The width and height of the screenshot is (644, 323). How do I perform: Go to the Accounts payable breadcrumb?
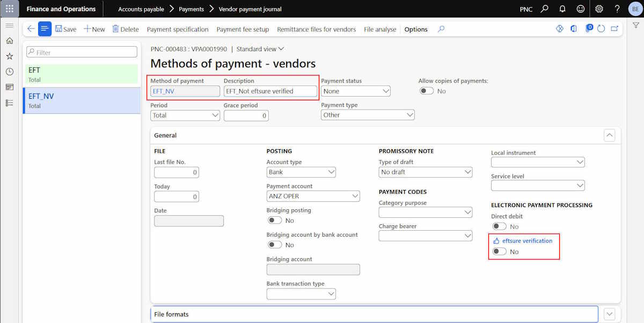(x=141, y=9)
